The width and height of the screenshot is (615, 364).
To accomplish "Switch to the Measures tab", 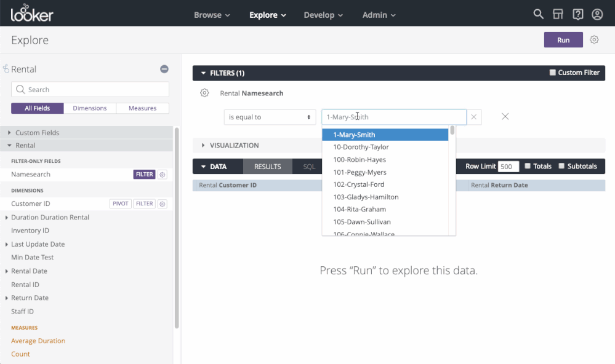I will pyautogui.click(x=142, y=108).
